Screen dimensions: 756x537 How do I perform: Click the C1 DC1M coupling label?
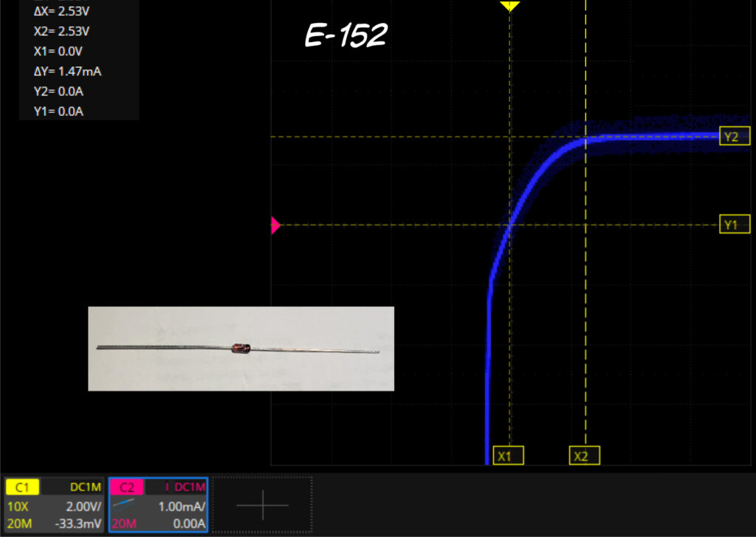click(86, 487)
